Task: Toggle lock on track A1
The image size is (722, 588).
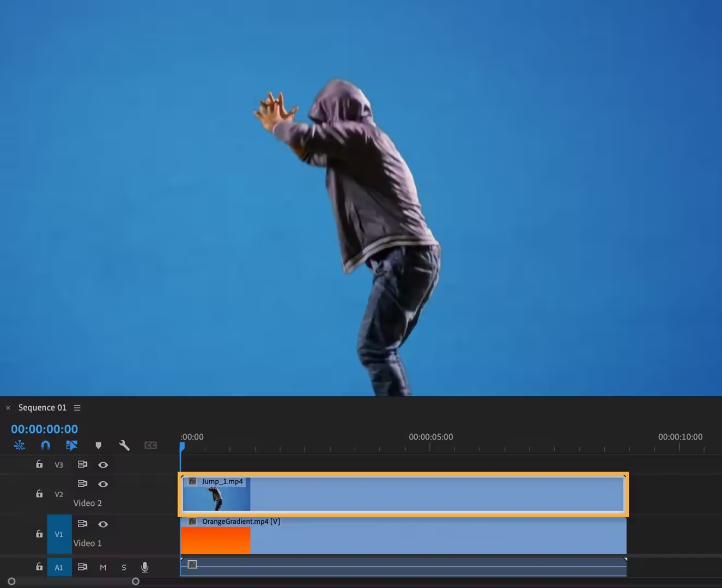Action: [39, 567]
